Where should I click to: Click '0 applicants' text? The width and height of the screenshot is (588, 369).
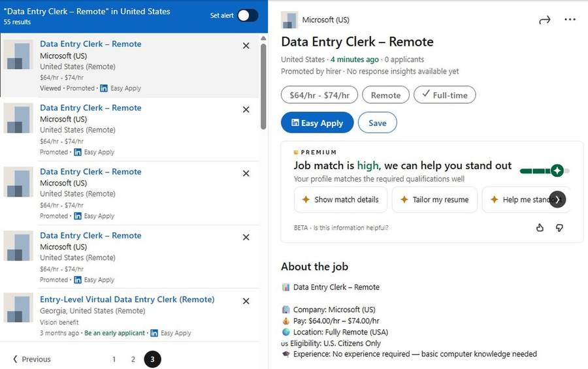tap(404, 59)
